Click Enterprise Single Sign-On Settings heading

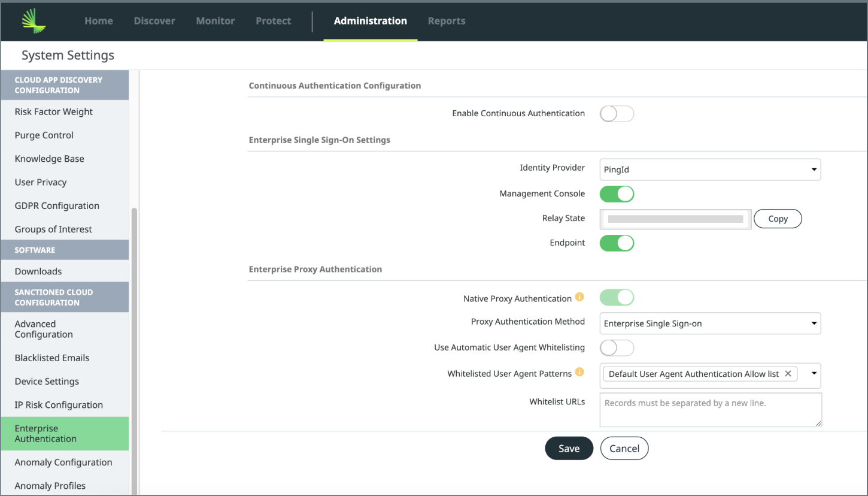click(x=319, y=140)
